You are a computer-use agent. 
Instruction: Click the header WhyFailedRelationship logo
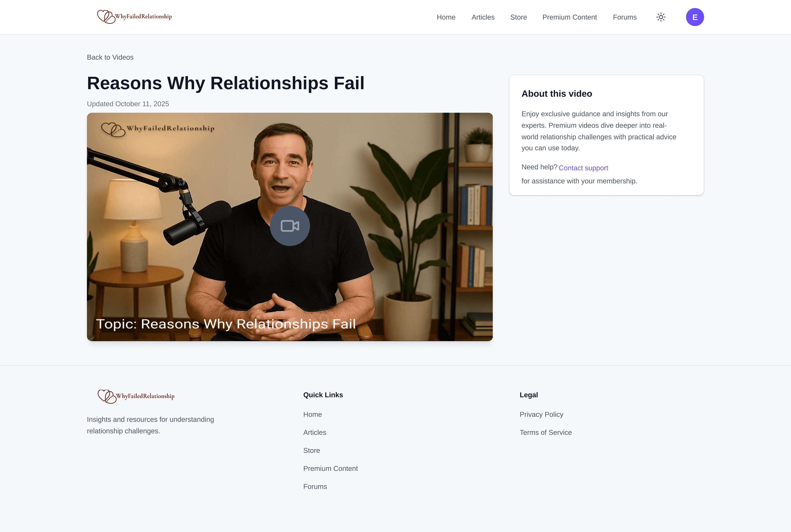[135, 16]
